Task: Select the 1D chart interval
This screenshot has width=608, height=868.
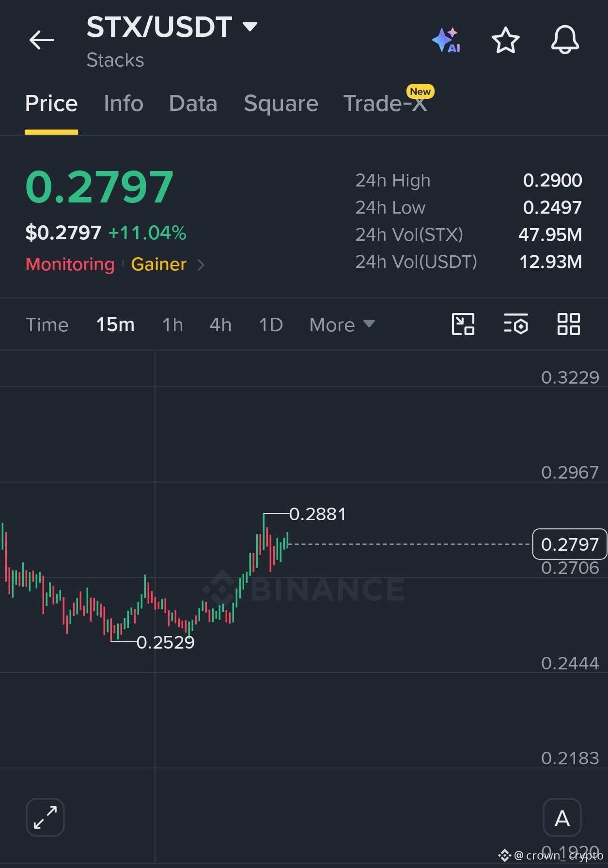Action: pos(271,325)
